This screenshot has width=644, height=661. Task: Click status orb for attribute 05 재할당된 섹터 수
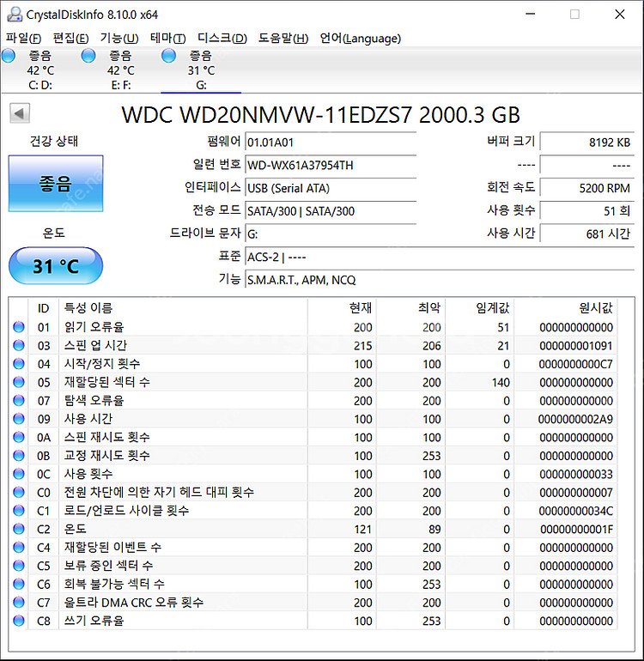point(19,382)
